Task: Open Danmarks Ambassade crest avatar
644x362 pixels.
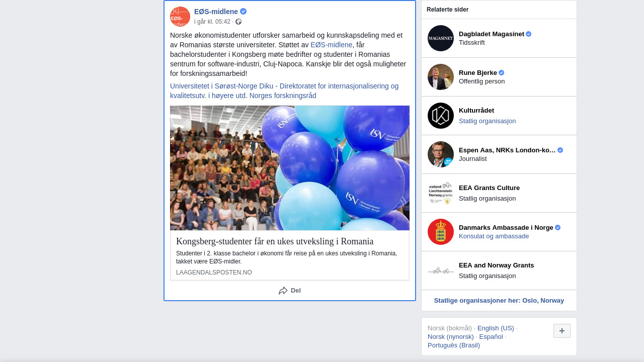Action: (x=441, y=232)
